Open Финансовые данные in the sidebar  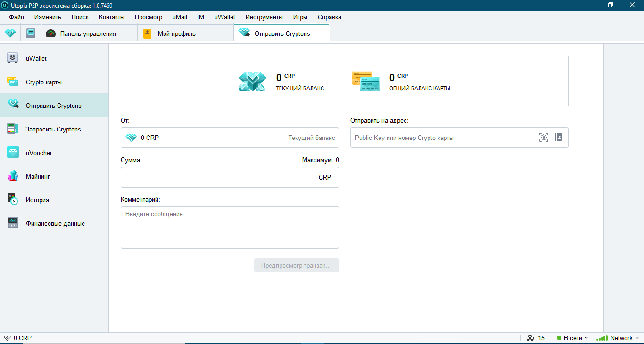point(54,223)
